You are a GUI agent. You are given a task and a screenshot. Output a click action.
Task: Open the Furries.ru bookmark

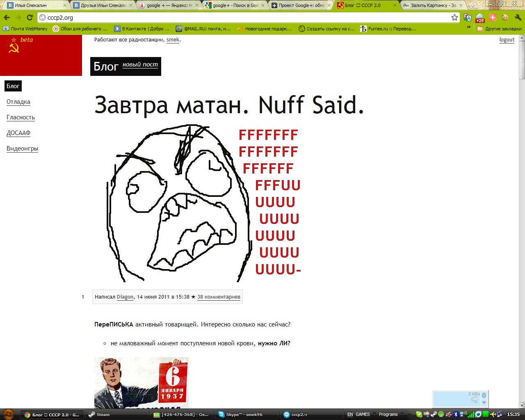pos(388,29)
